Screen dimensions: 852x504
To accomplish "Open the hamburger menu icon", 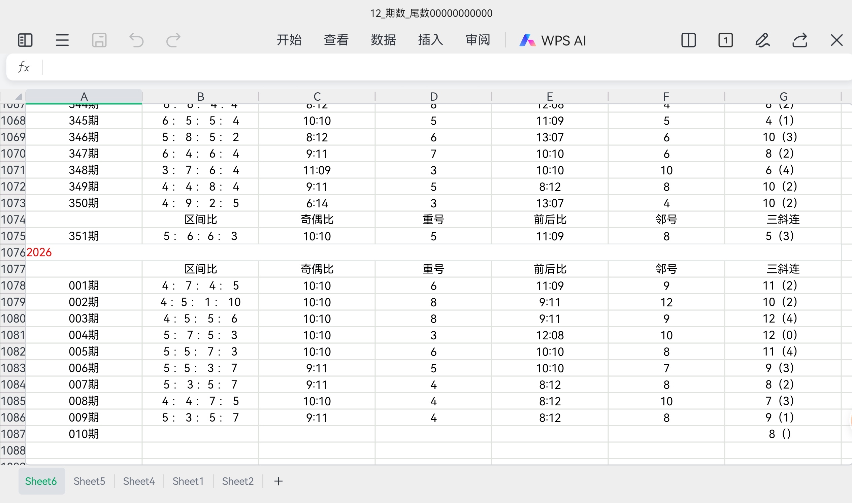I will point(62,40).
